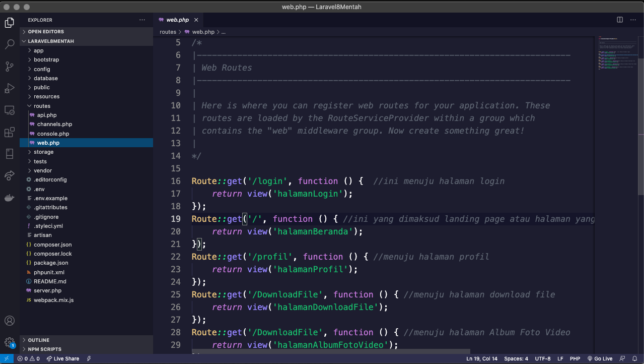Open notifications bell in status bar
The height and width of the screenshot is (364, 644).
coord(635,358)
